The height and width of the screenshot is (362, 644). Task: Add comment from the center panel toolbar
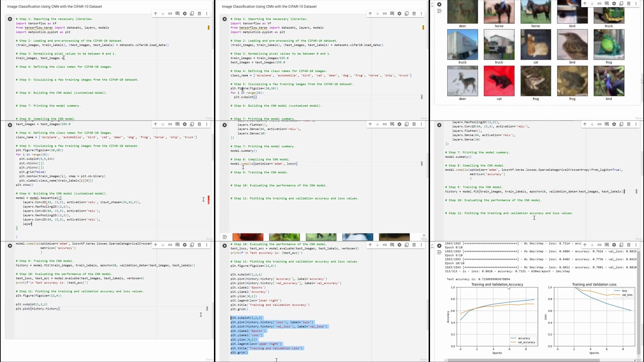point(392,124)
